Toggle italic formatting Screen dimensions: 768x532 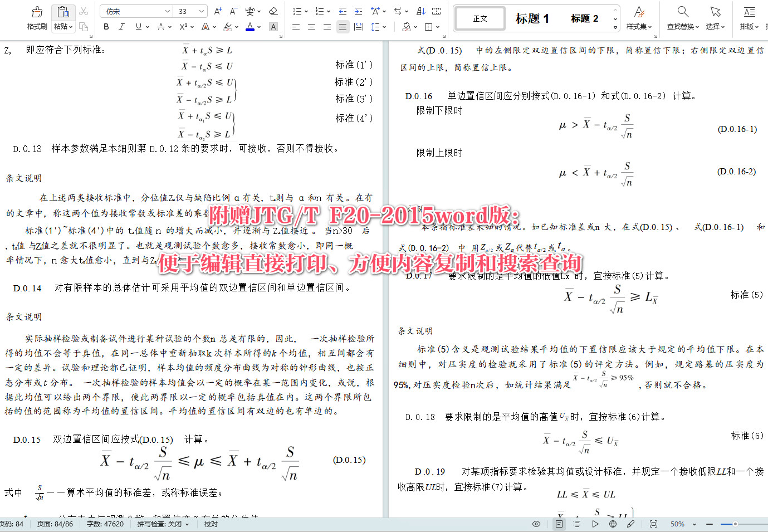(121, 26)
